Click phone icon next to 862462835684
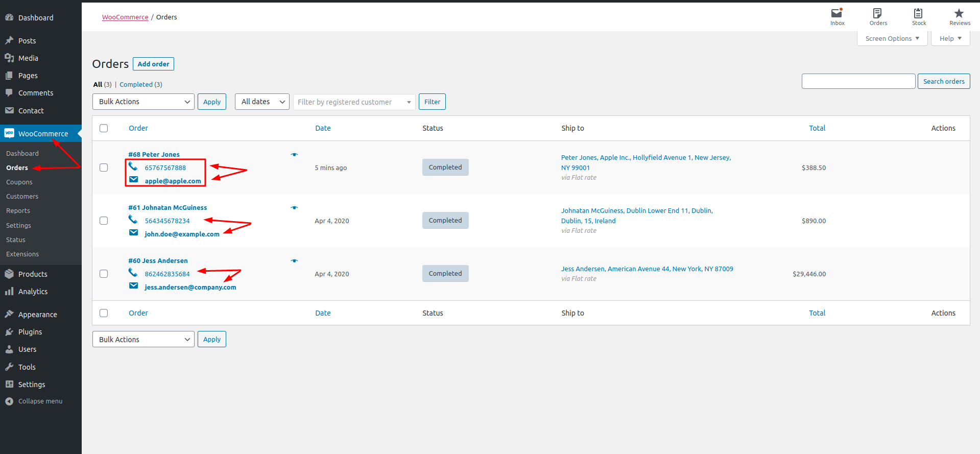This screenshot has width=980, height=454. 133,272
